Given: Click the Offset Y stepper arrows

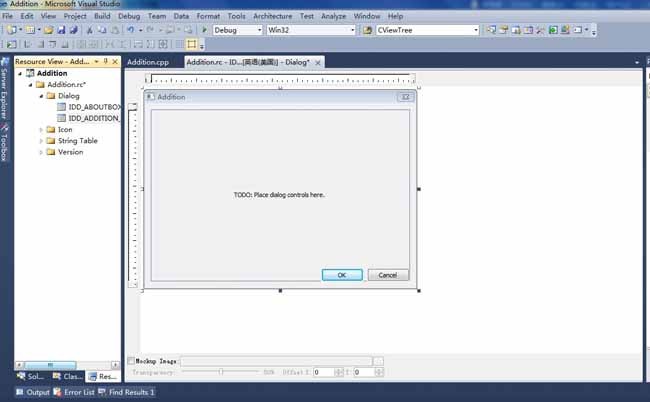Looking at the screenshot, I should coord(379,372).
